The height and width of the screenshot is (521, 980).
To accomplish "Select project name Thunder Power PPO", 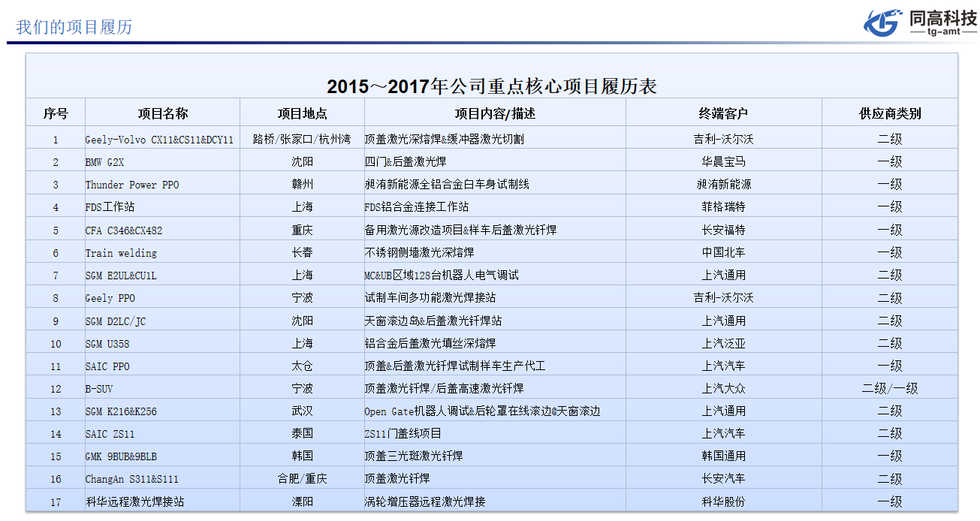I will coord(132,185).
